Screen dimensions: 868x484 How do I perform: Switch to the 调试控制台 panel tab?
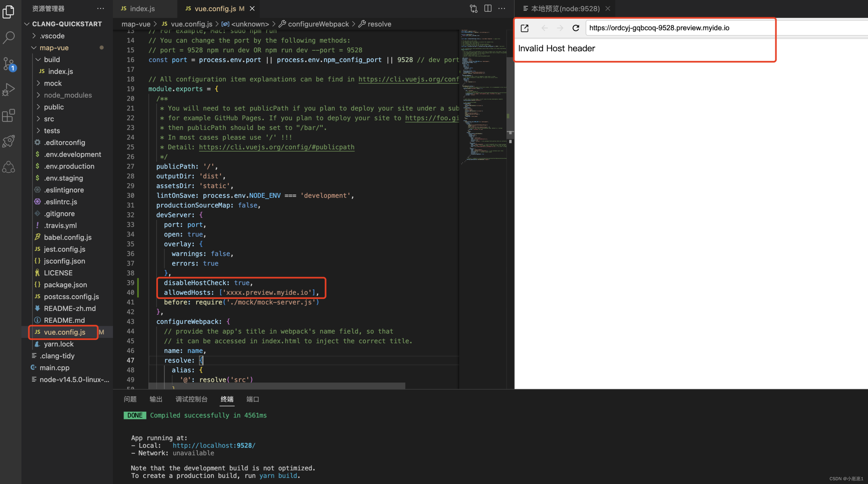coord(191,399)
